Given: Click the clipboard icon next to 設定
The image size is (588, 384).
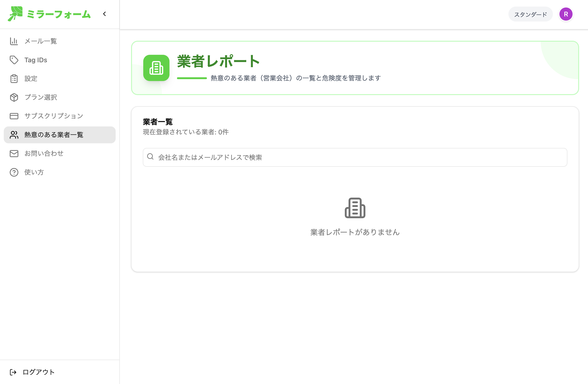Looking at the screenshot, I should coord(14,79).
